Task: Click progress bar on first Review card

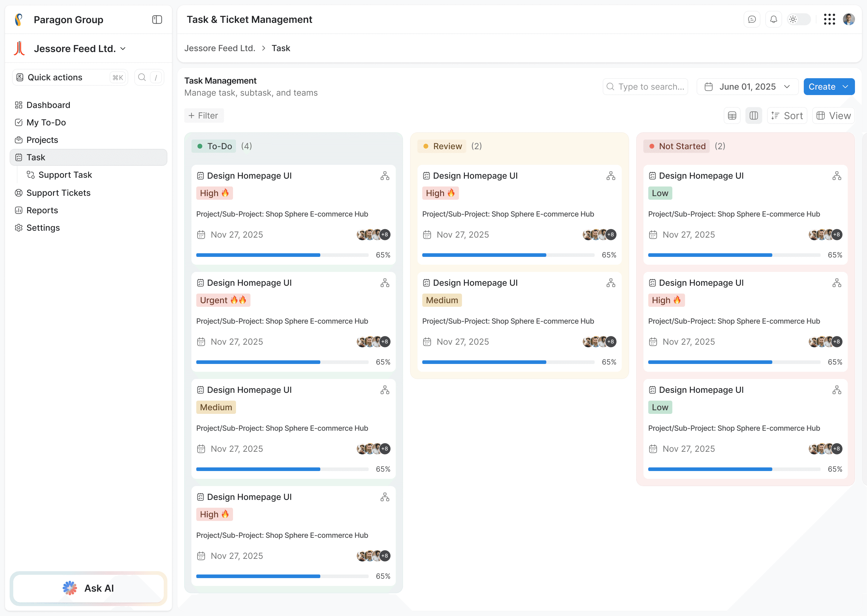Action: 508,255
